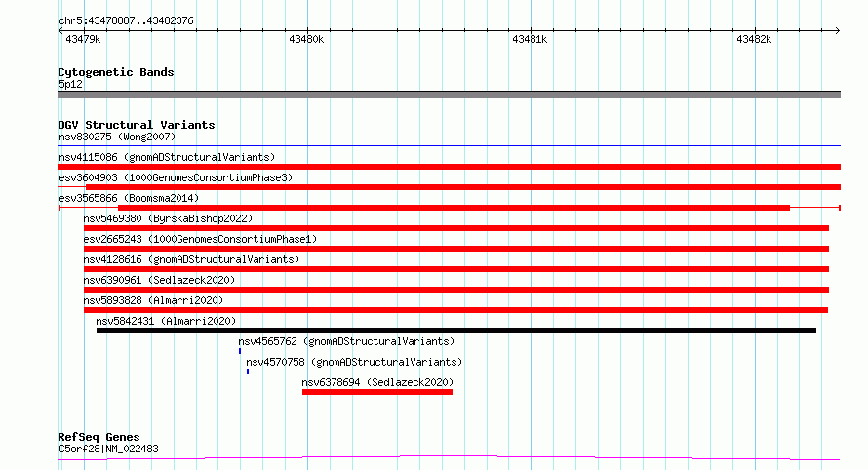
Task: Select the C5orf28|NM_022483 gene label
Action: point(108,449)
